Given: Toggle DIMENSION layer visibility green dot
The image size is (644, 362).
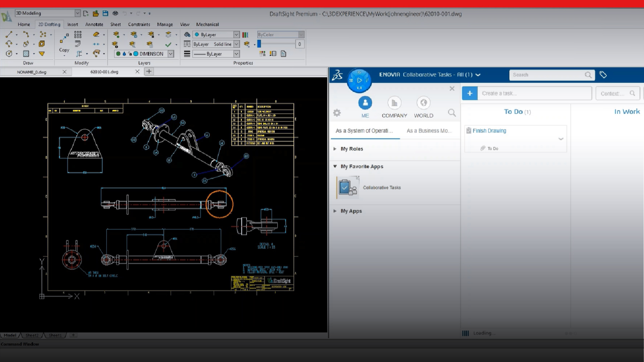Looking at the screenshot, I should (118, 54).
